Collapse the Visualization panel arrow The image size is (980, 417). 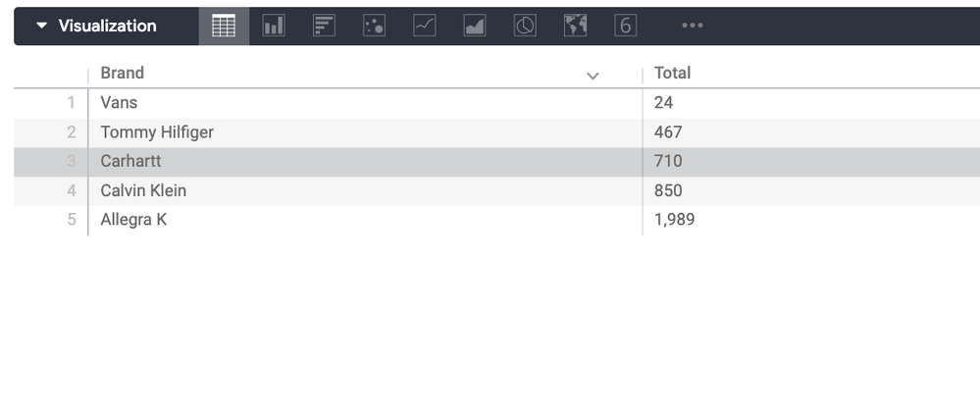tap(42, 26)
